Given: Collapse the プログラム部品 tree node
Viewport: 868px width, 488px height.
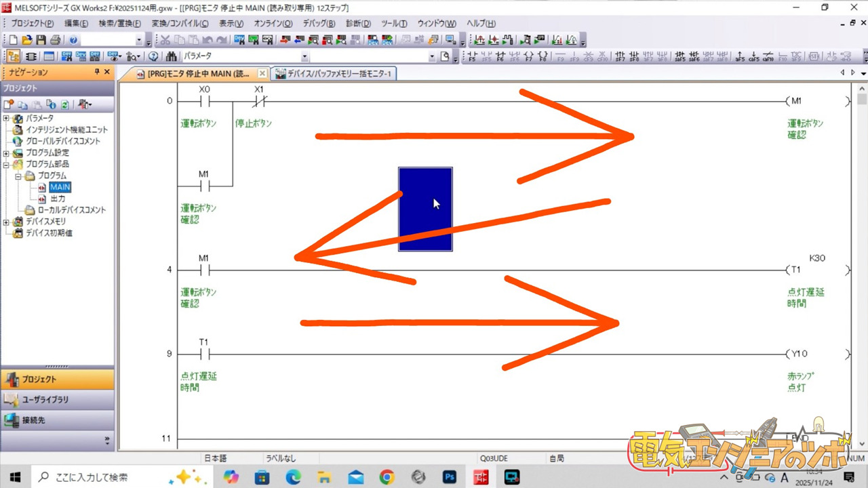Looking at the screenshot, I should [x=6, y=164].
